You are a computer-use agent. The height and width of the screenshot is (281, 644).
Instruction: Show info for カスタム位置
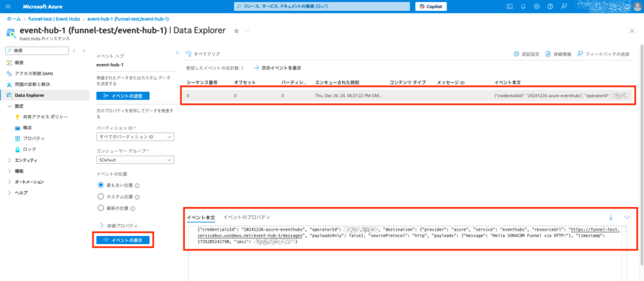[x=137, y=197]
